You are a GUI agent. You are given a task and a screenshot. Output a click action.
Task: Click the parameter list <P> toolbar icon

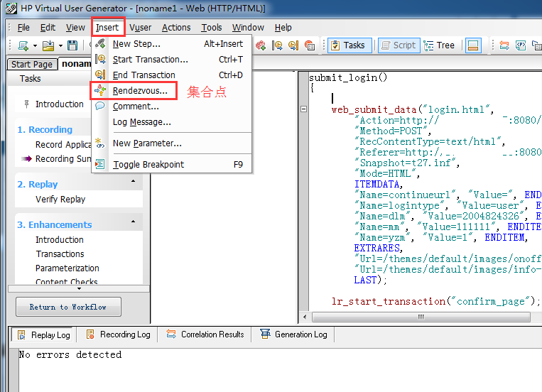click(x=521, y=45)
